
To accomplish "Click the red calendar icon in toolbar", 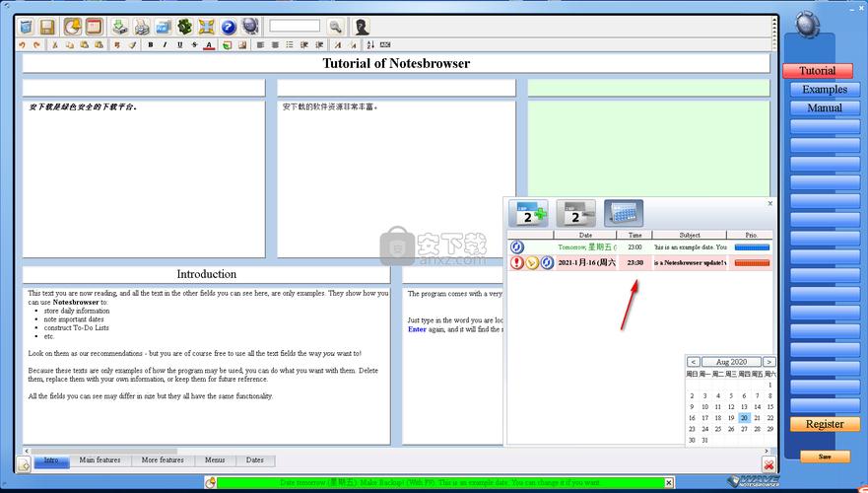I will pyautogui.click(x=95, y=27).
